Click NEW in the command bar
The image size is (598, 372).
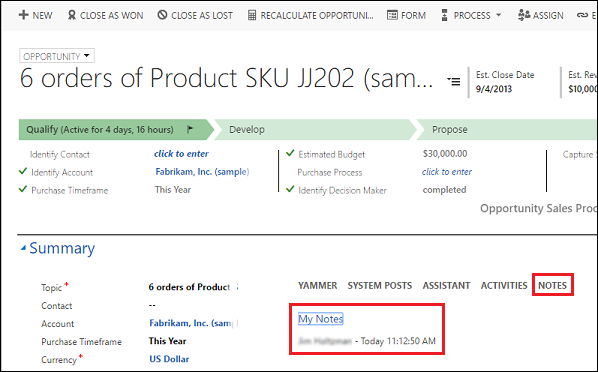pos(42,15)
